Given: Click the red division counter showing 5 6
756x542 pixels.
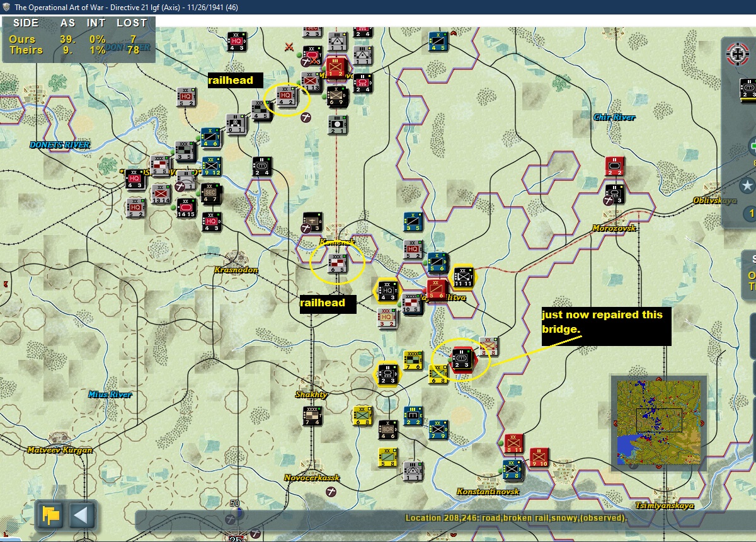Looking at the screenshot, I should (x=436, y=290).
